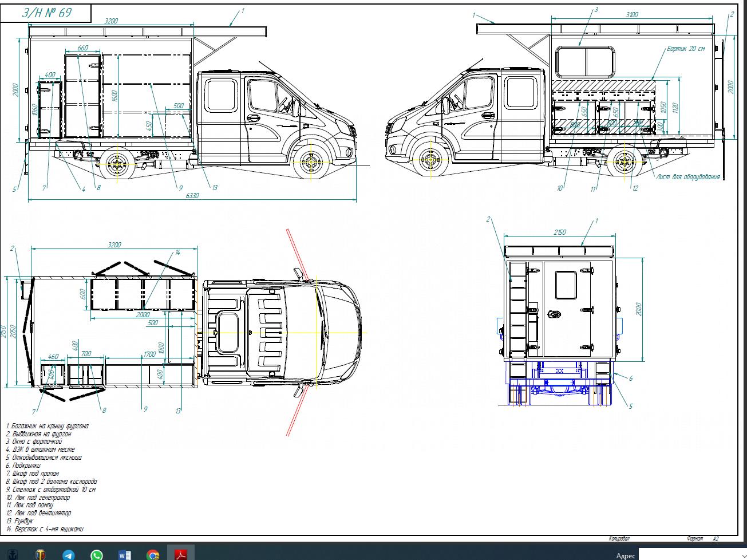This screenshot has width=747, height=560.
Task: Click legend item 10 Люк под генератор
Action: pos(38,498)
